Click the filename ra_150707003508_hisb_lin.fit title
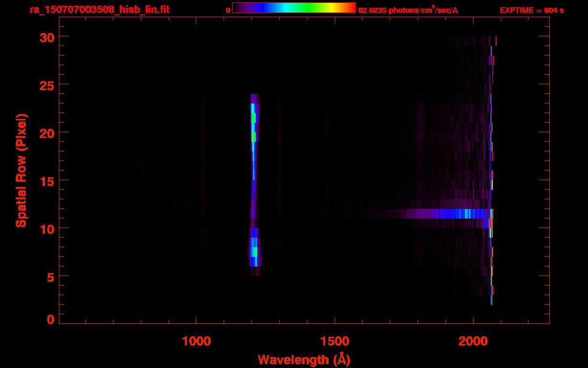This screenshot has height=368, width=588. (x=99, y=10)
